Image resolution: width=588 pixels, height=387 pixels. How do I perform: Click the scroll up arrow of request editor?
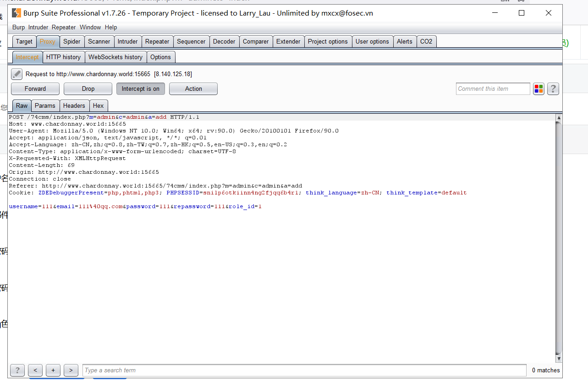coord(559,118)
